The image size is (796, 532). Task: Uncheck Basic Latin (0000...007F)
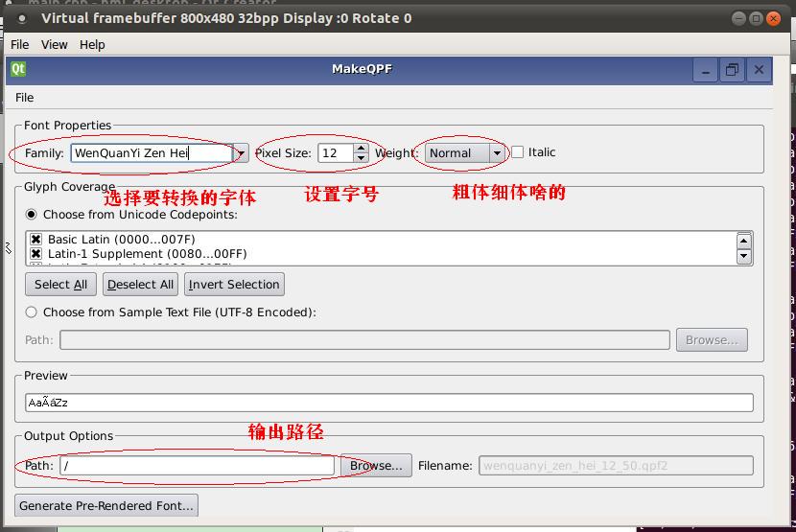coord(36,239)
